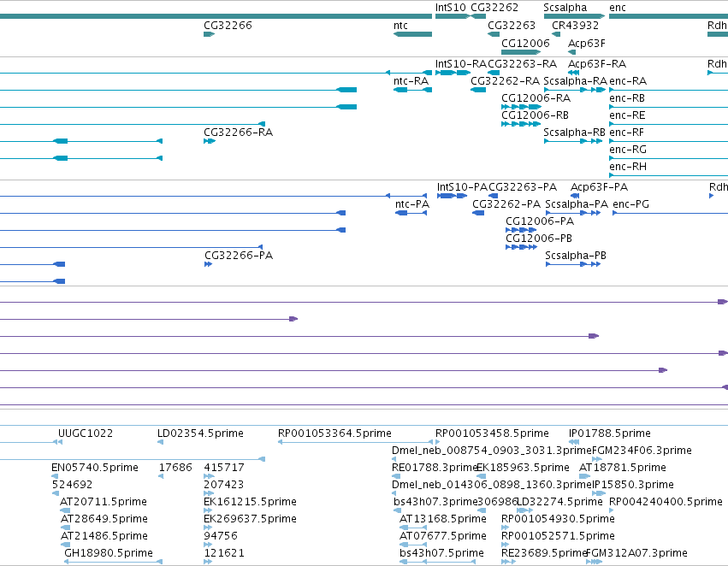This screenshot has height=566, width=728.
Task: Select the CG32263 gene label
Action: 512,26
